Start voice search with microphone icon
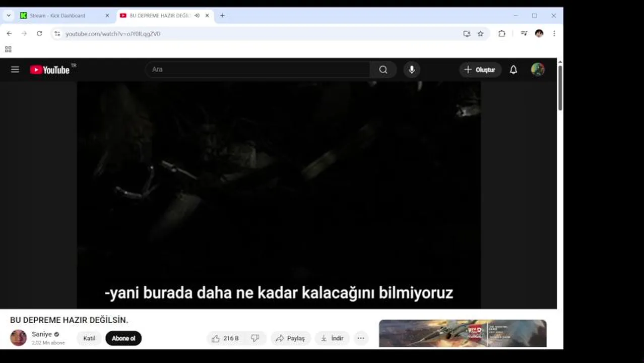Image resolution: width=644 pixels, height=363 pixels. pos(412,70)
